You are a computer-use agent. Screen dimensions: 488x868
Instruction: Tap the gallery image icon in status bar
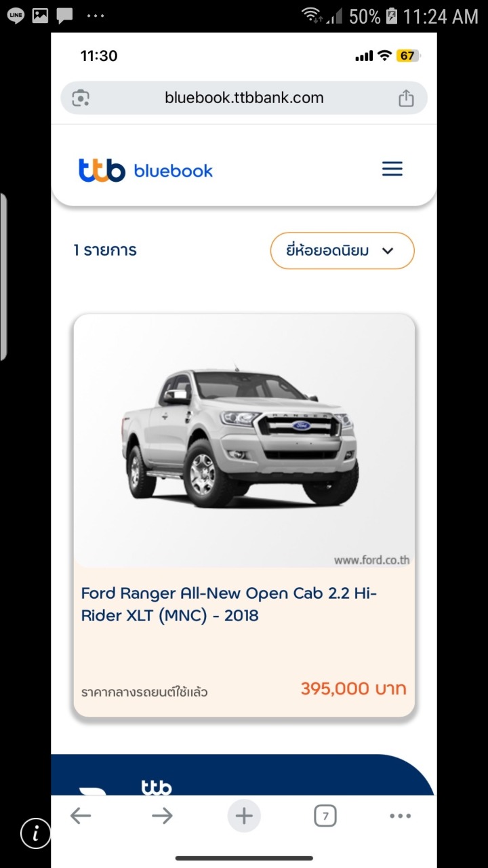pyautogui.click(x=41, y=16)
